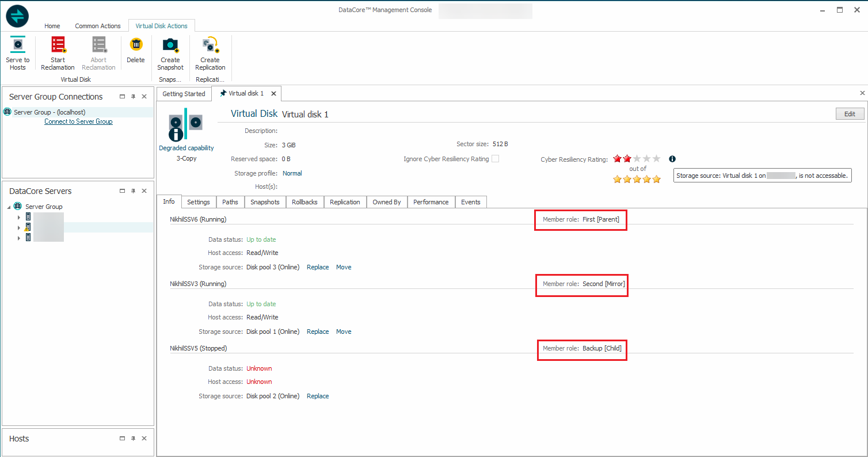Screen dimensions: 868x457
Task: Toggle Ignore Cyber Resiliency Rating checkbox
Action: click(495, 159)
